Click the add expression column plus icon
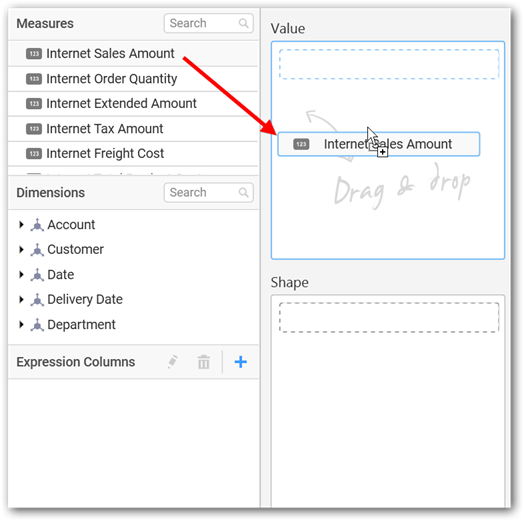The image size is (524, 521). tap(240, 362)
